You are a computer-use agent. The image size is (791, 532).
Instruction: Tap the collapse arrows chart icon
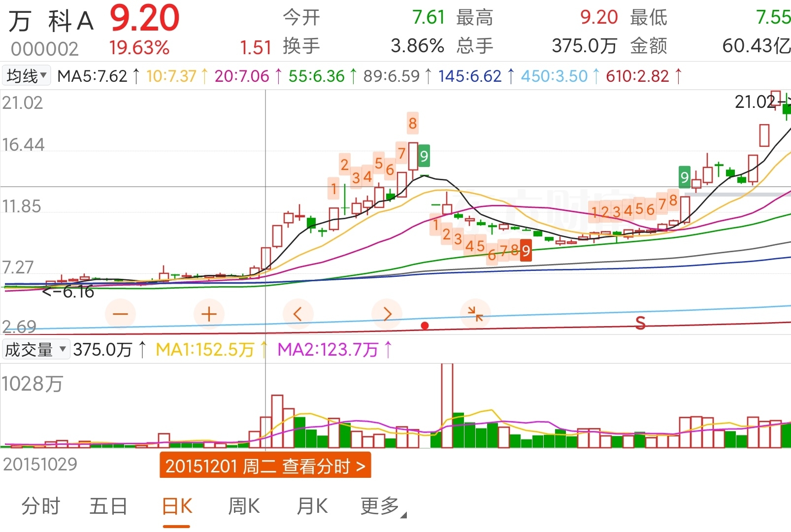[x=475, y=314]
